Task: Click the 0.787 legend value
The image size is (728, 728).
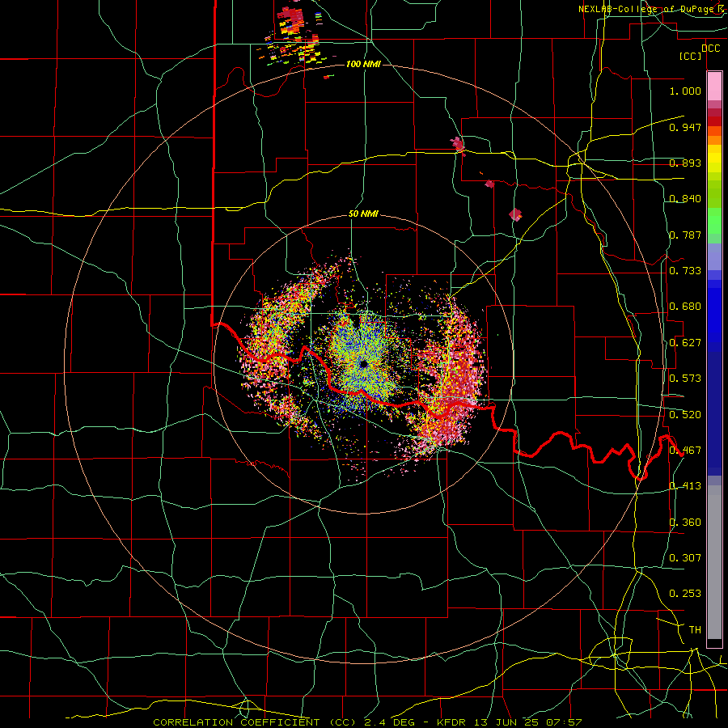Action: (685, 235)
